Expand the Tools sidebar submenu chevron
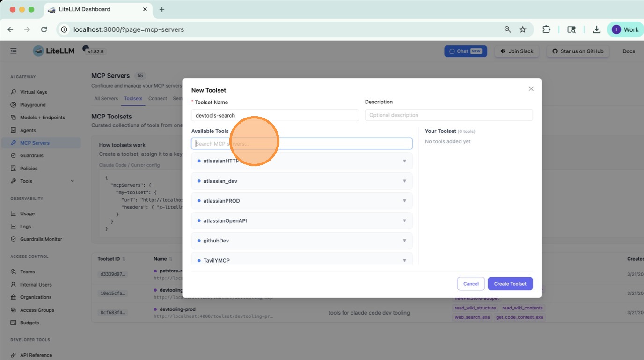Viewport: 644px width, 360px height. coord(72,181)
